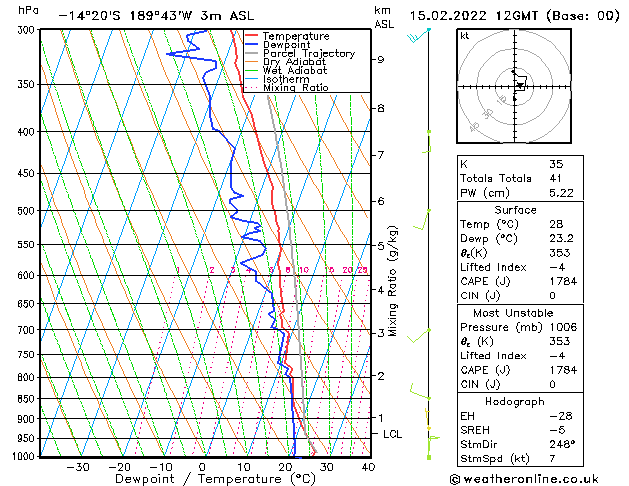The height and width of the screenshot is (486, 629).
Task: Click the date header 15.02.2022 12GMT
Action: pos(473,16)
